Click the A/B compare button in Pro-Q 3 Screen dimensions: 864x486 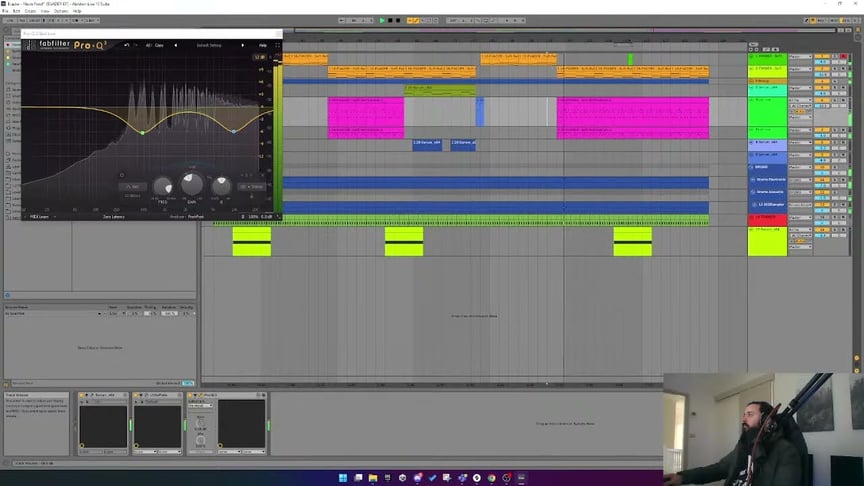pos(148,45)
